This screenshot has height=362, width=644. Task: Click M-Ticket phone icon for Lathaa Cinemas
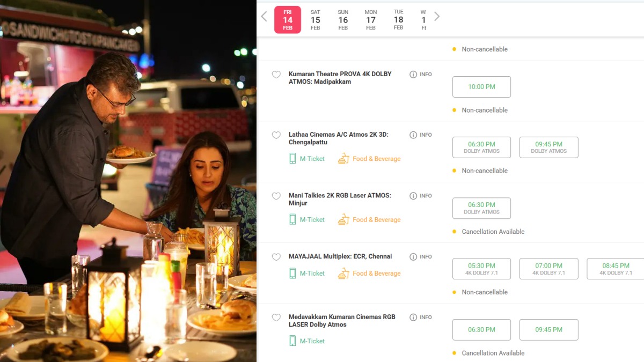(292, 159)
